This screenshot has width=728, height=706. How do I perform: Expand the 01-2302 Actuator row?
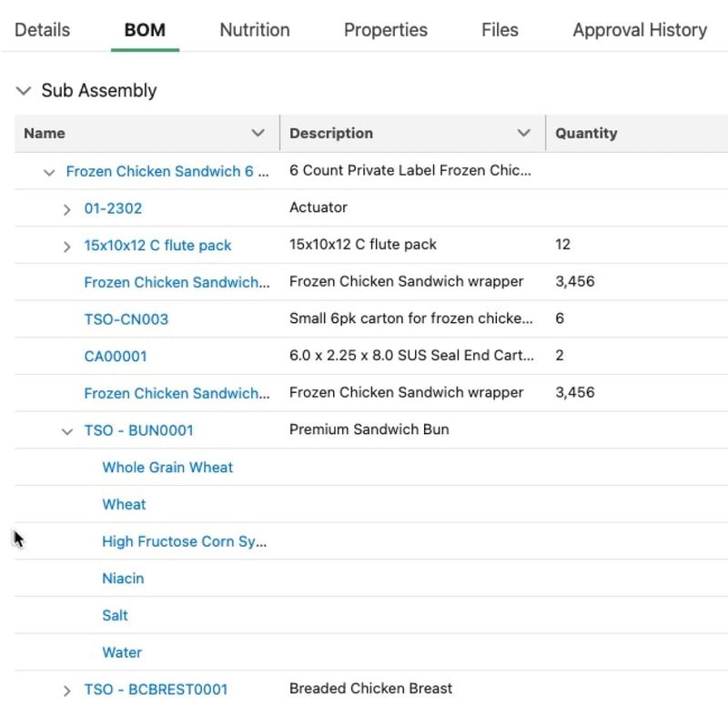coord(66,208)
